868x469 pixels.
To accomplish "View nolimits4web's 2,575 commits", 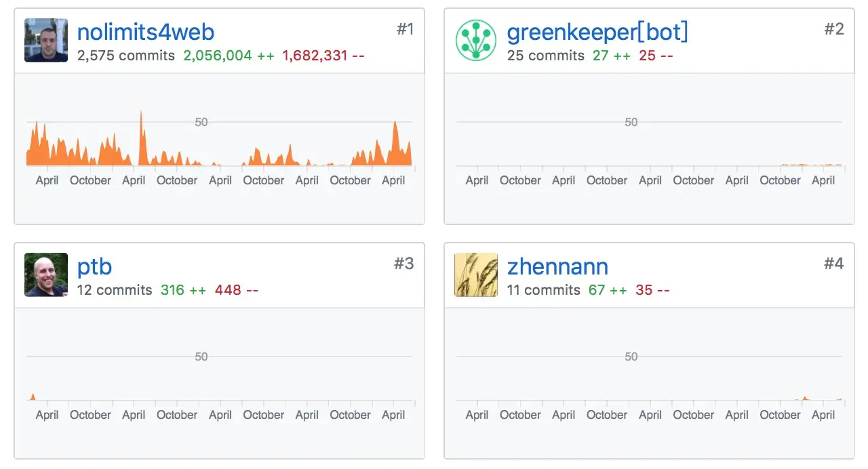I will (x=126, y=56).
